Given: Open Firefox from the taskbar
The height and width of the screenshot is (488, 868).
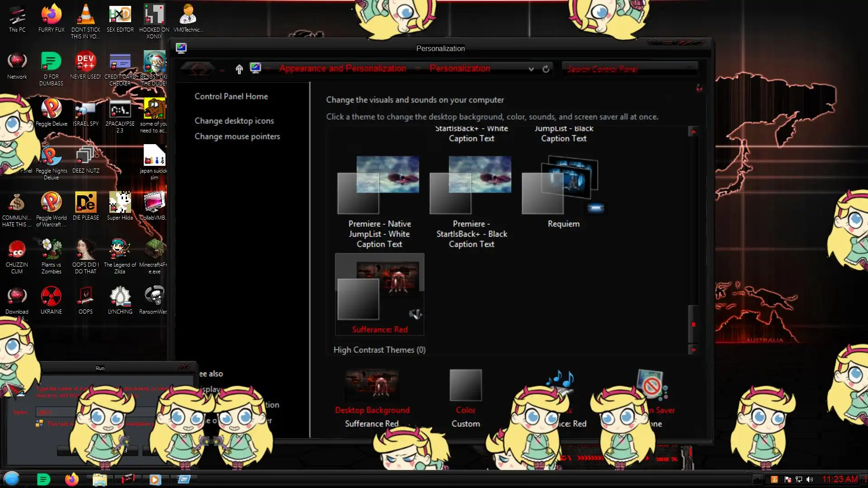Looking at the screenshot, I should 71,479.
